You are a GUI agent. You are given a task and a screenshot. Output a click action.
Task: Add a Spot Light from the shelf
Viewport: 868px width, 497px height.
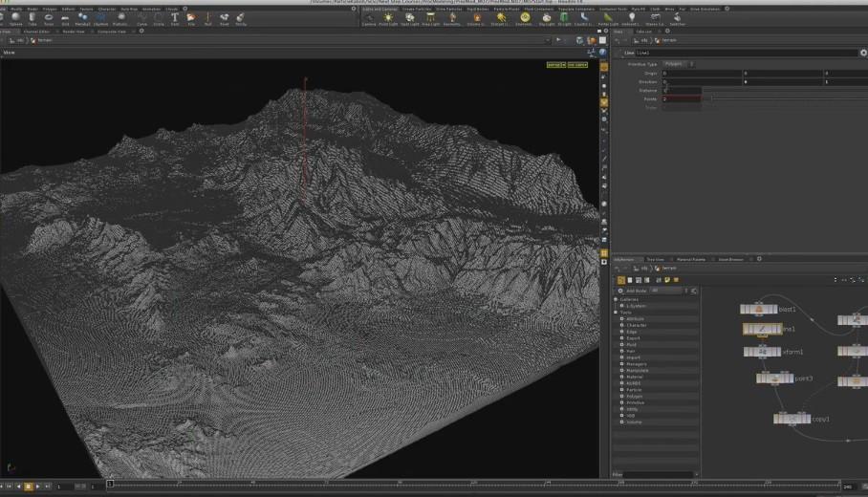[x=410, y=19]
